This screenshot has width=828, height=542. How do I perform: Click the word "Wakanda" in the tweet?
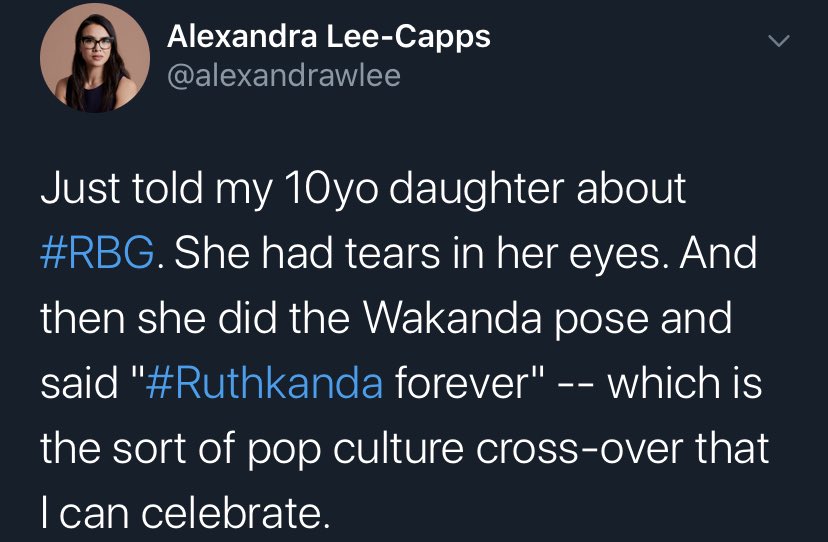point(452,318)
